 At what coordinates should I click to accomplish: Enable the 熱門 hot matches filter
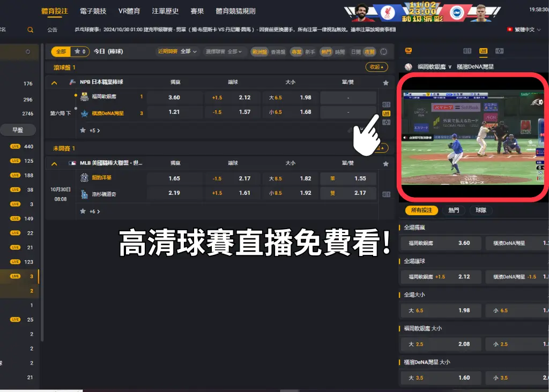pos(326,52)
